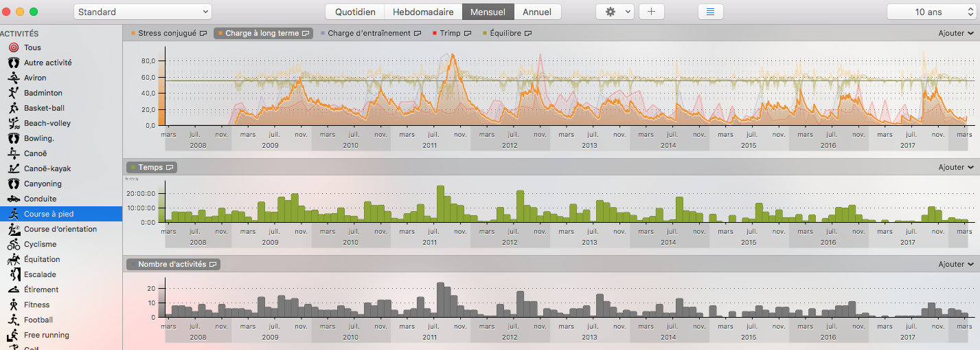Expand the gear settings dropdown
980x350 pixels.
click(615, 12)
